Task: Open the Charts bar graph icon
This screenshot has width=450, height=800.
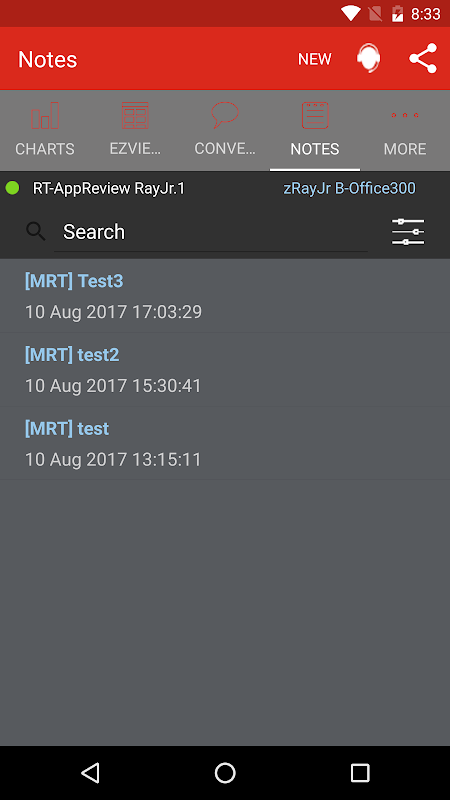Action: click(x=45, y=115)
